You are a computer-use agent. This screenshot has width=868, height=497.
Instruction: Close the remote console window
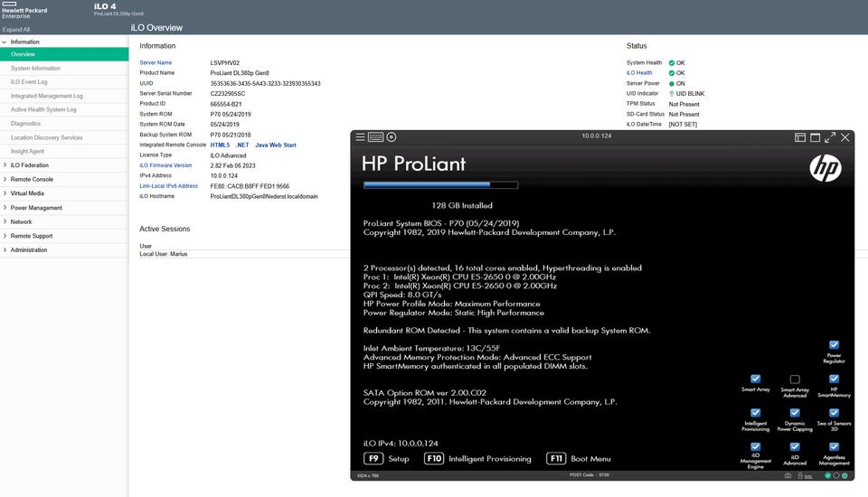tap(844, 137)
